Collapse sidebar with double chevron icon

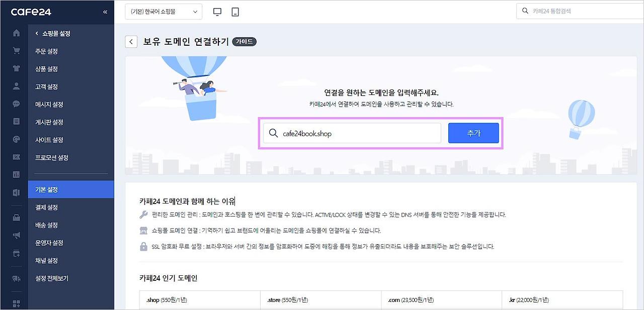click(105, 12)
